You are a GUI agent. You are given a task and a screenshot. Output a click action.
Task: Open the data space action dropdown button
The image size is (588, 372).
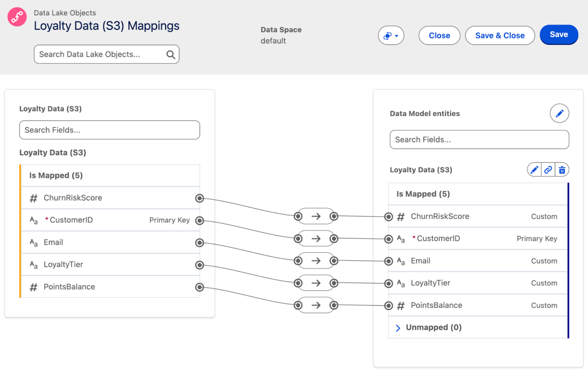pos(391,36)
